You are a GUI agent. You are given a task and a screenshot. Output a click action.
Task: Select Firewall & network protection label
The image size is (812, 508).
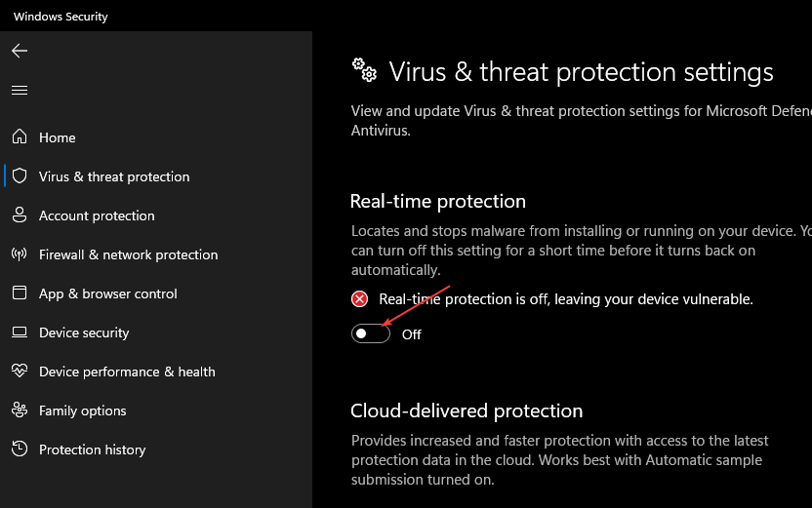pyautogui.click(x=128, y=254)
